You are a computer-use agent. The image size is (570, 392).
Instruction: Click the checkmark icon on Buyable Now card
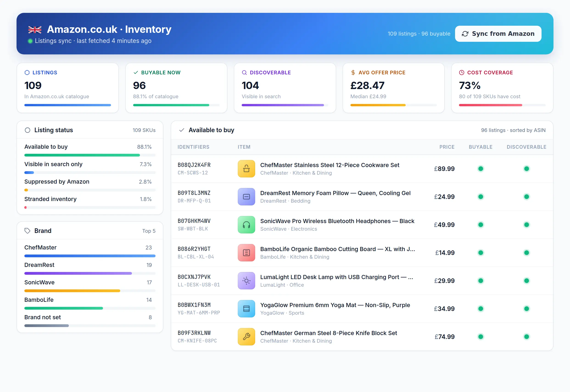(x=136, y=73)
